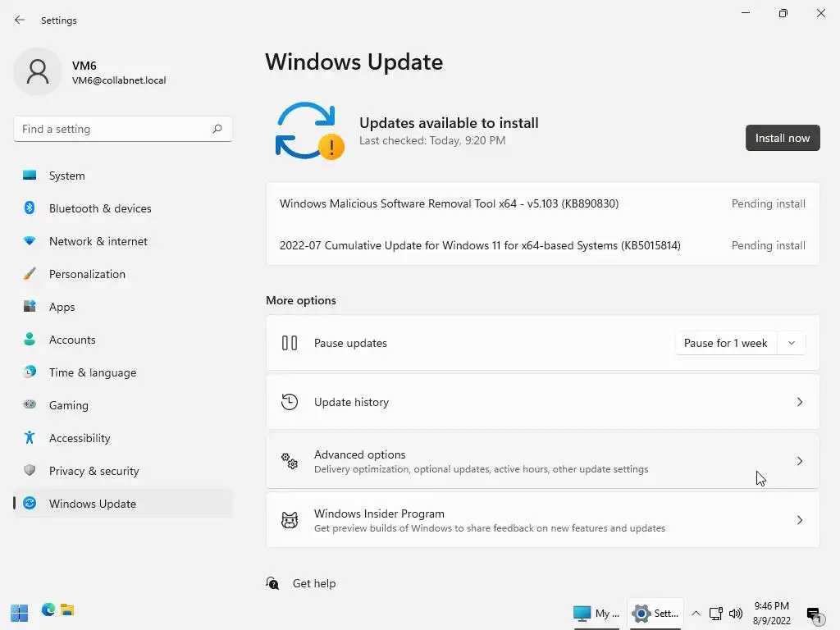The height and width of the screenshot is (630, 840).
Task: Click the System monitor icon
Action: pyautogui.click(x=30, y=176)
